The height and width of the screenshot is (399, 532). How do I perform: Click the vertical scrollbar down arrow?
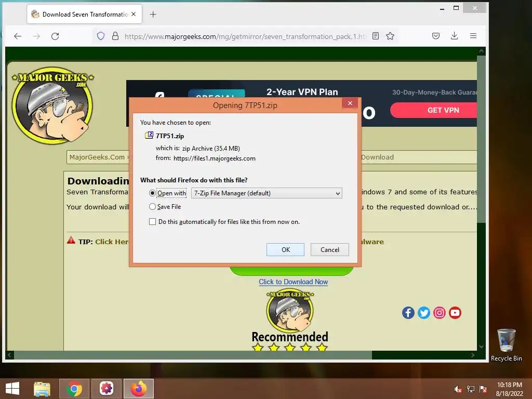(x=481, y=347)
